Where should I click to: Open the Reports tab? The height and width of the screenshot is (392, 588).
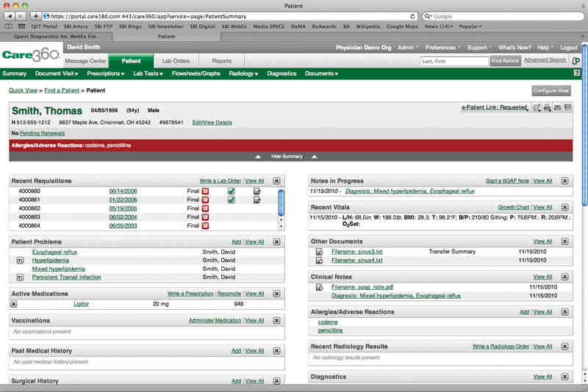pyautogui.click(x=222, y=61)
